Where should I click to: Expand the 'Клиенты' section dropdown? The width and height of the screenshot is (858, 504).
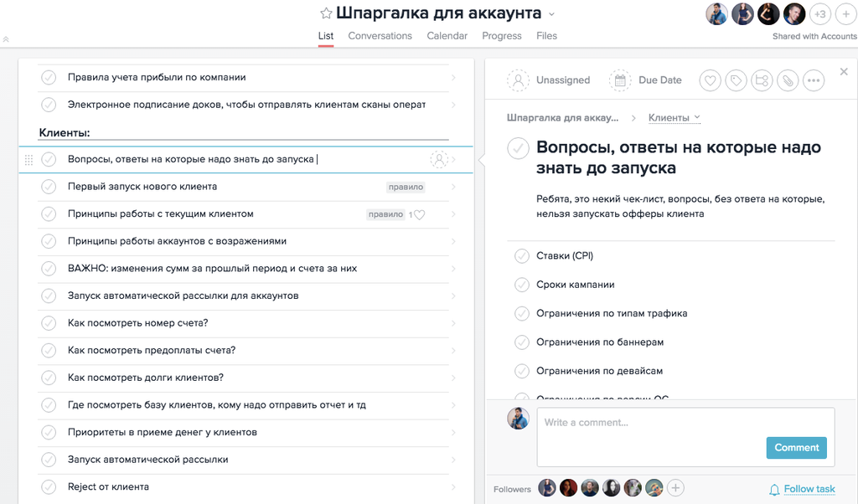click(x=697, y=118)
